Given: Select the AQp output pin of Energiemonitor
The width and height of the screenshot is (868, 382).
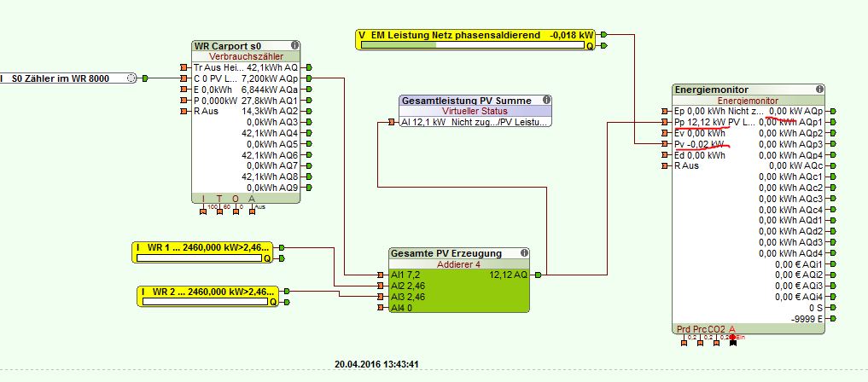Looking at the screenshot, I should point(833,111).
